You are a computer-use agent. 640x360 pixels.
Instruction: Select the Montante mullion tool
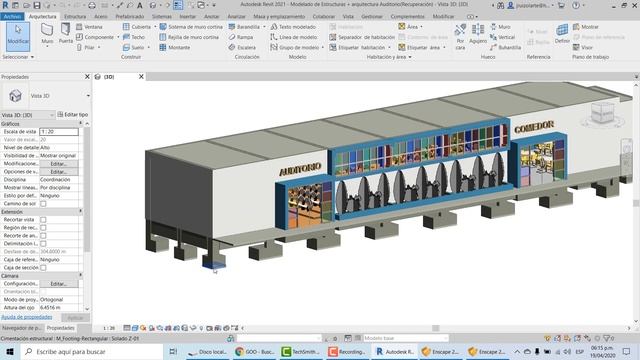[175, 47]
